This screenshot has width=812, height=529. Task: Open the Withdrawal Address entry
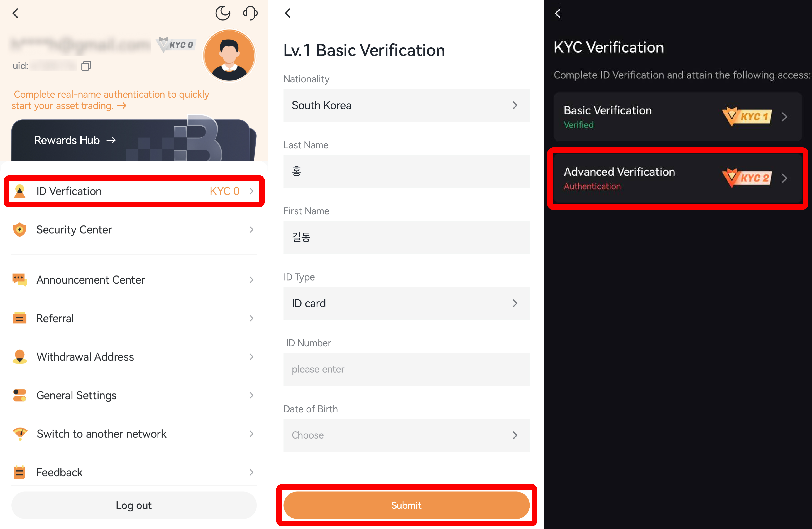coord(134,357)
